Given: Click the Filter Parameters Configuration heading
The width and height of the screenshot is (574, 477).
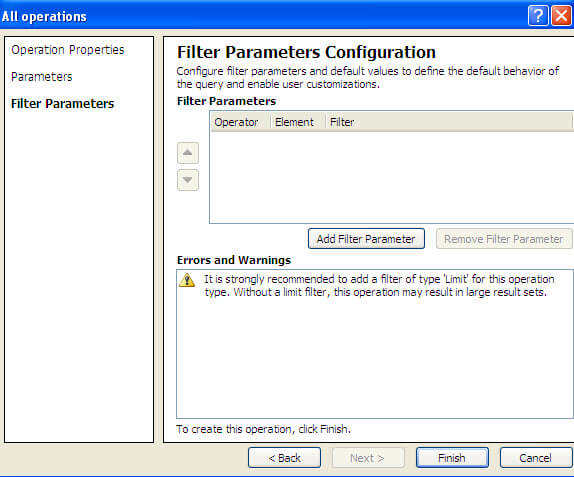Looking at the screenshot, I should tap(306, 52).
